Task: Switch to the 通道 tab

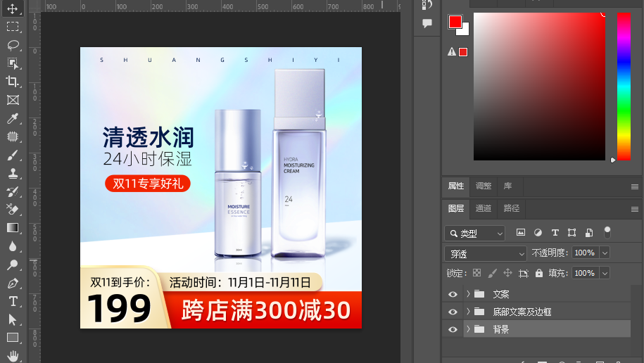Action: click(484, 208)
